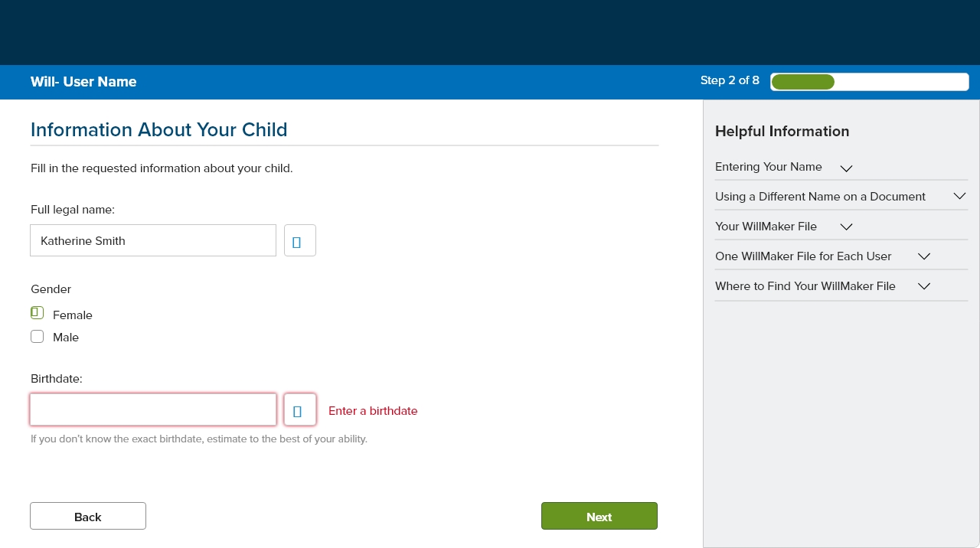Image resolution: width=980 pixels, height=548 pixels.
Task: Select the Male gender checkbox
Action: (37, 337)
